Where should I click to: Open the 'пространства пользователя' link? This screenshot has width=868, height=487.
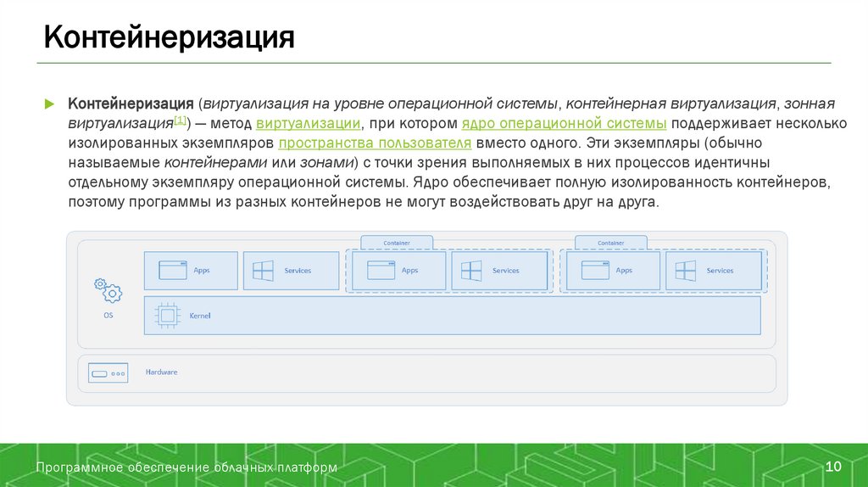[375, 143]
